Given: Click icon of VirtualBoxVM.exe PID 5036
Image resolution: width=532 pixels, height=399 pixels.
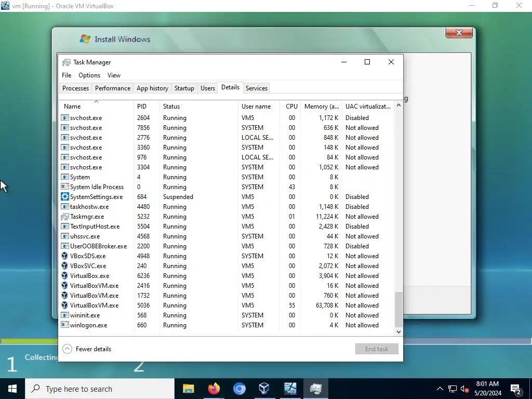Looking at the screenshot, I should 64,305.
